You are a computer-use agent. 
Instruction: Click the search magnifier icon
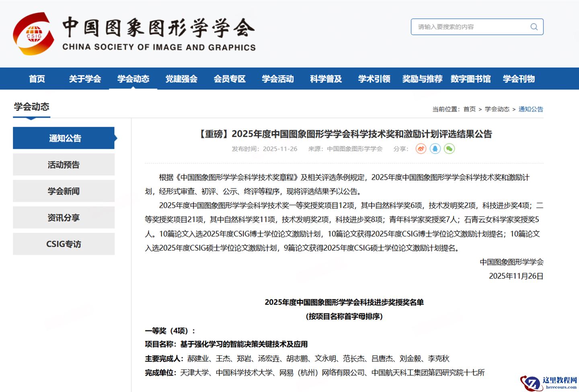(x=534, y=27)
